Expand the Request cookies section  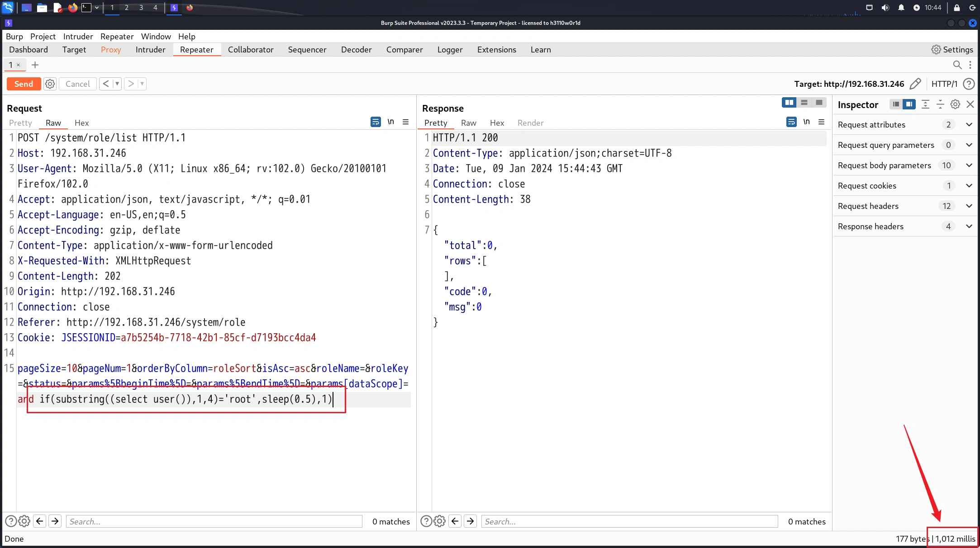point(969,186)
